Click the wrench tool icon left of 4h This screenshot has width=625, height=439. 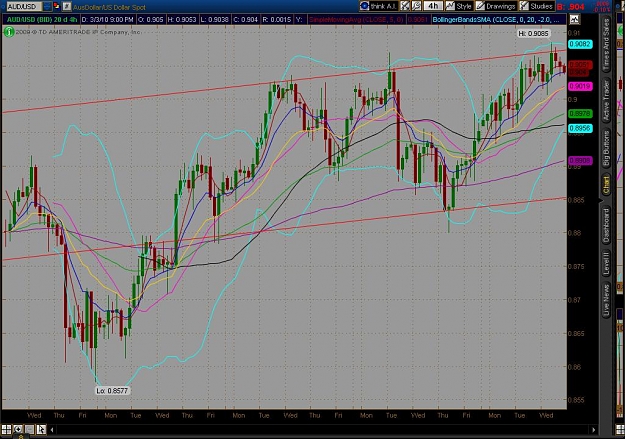pos(416,6)
